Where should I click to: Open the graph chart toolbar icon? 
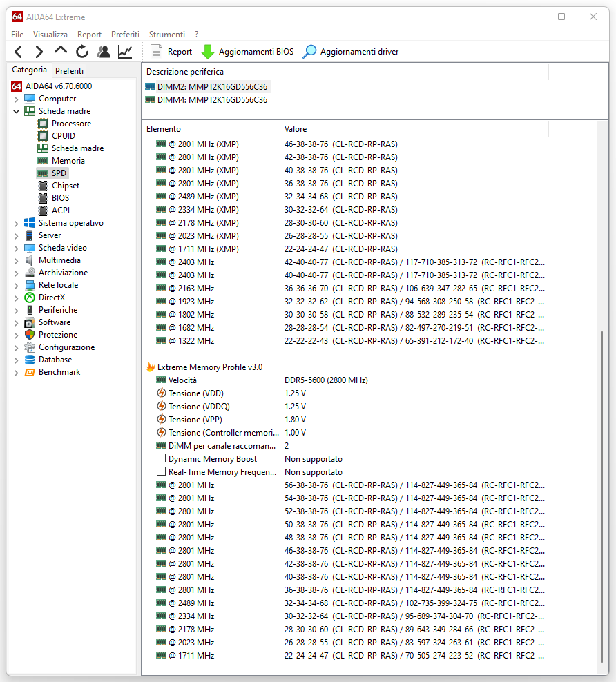[125, 52]
